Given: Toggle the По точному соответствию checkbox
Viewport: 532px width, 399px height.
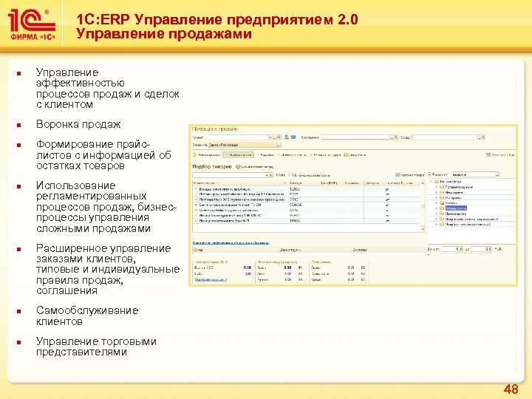Looking at the screenshot, I should coord(290,175).
